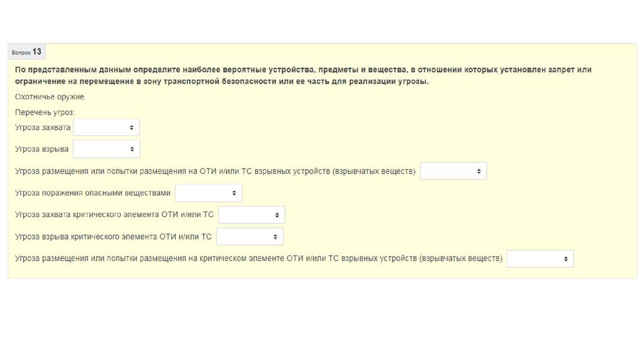Expand dropdown for размещения на ОТИ взрывных устройств
This screenshot has width=644, height=350.
point(453,171)
